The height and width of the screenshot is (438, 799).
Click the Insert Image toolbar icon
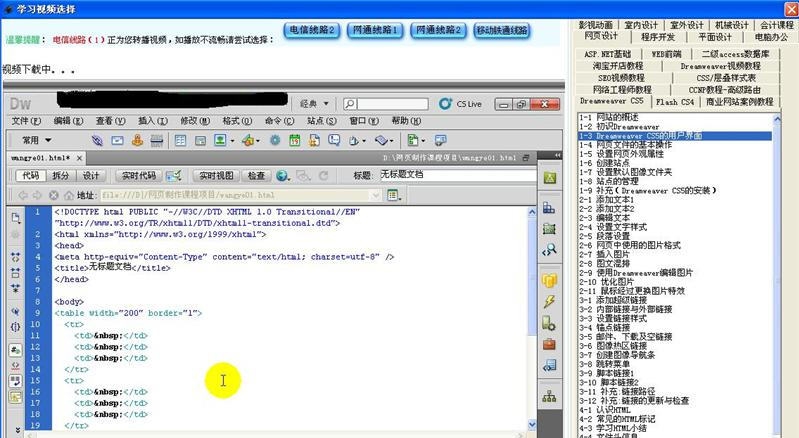pos(220,140)
